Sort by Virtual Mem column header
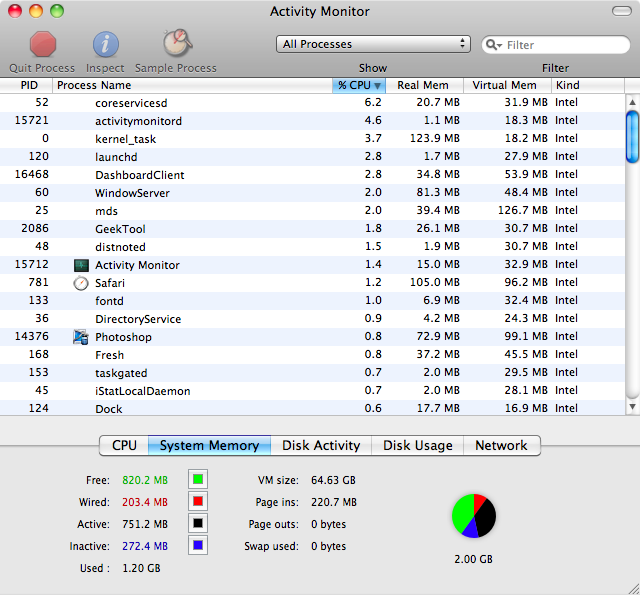The width and height of the screenshot is (640, 595). [x=507, y=85]
